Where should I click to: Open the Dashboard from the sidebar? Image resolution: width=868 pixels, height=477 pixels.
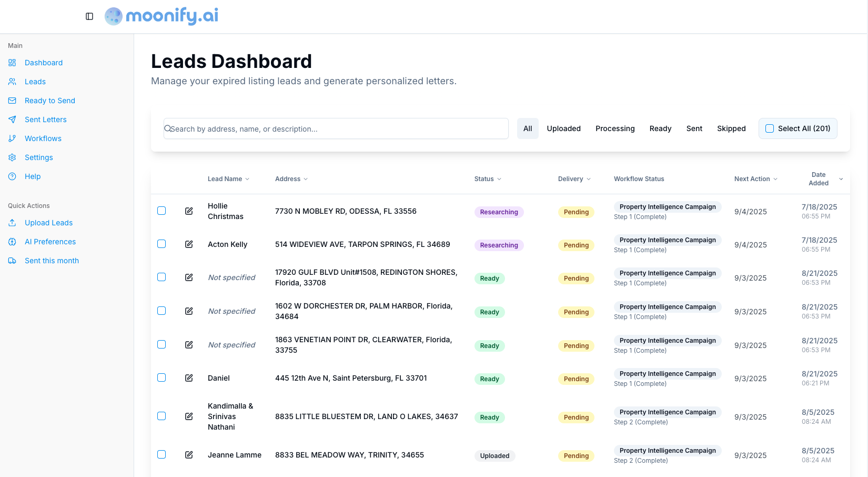[43, 63]
